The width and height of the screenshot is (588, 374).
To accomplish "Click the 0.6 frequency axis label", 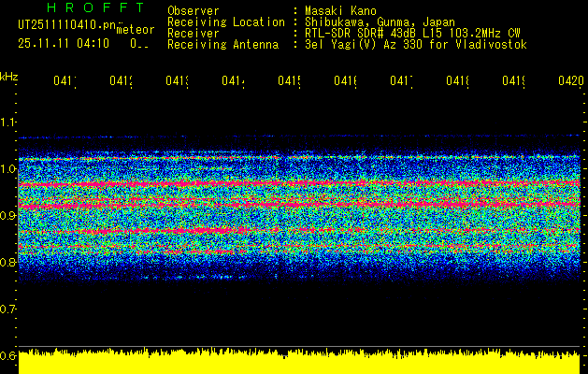I will point(7,355).
